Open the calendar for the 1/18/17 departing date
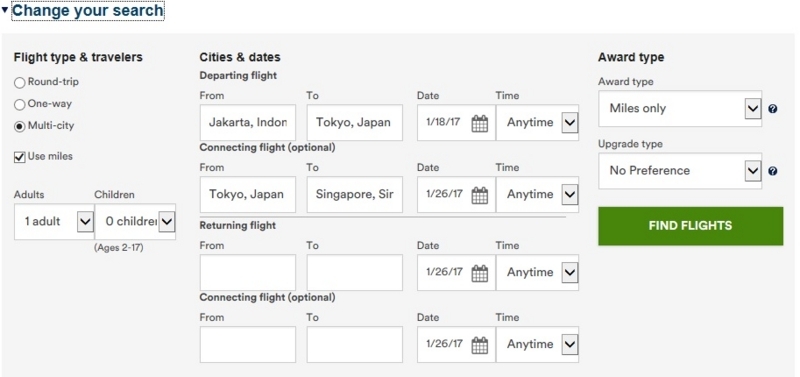Screen dimensions: 800x377 [x=479, y=123]
